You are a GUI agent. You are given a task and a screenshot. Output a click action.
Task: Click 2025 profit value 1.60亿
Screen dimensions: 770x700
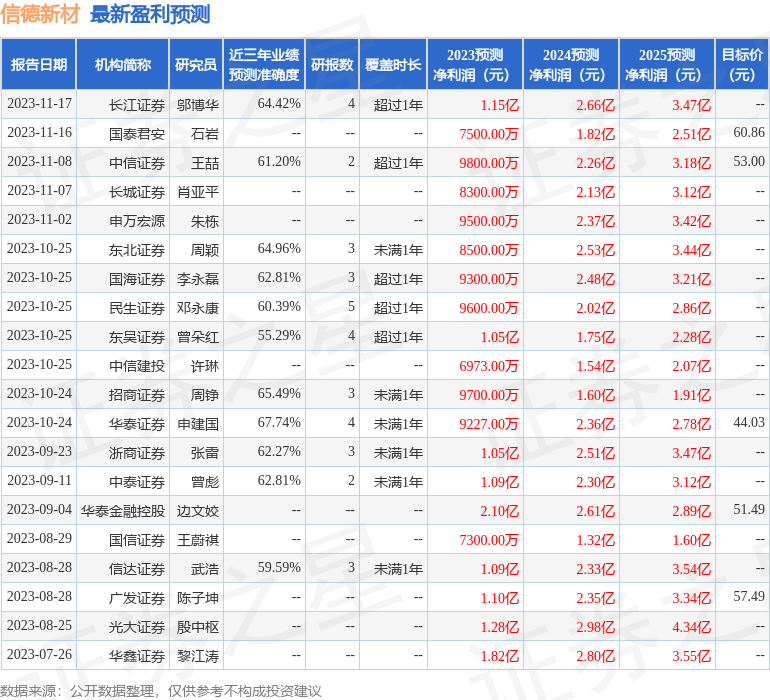[691, 540]
